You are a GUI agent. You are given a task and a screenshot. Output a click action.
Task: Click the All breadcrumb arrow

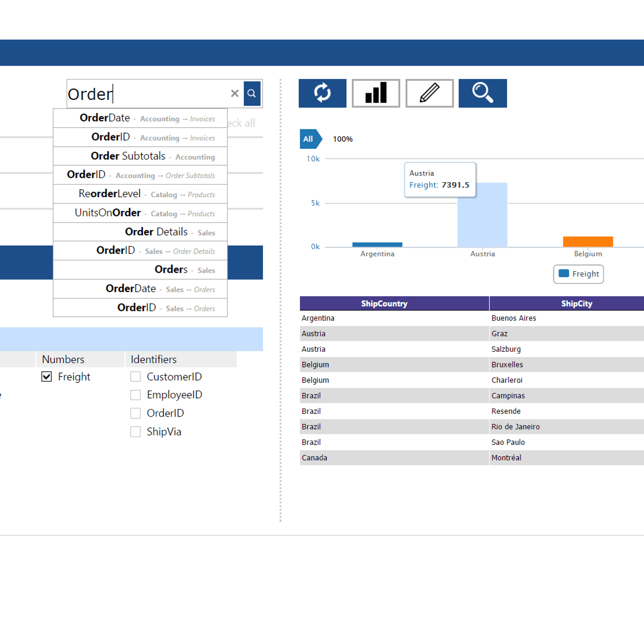tap(311, 139)
